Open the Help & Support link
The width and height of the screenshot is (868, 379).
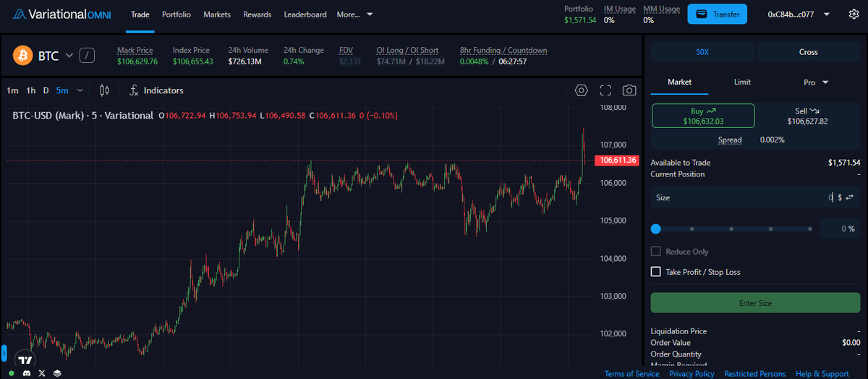point(822,373)
